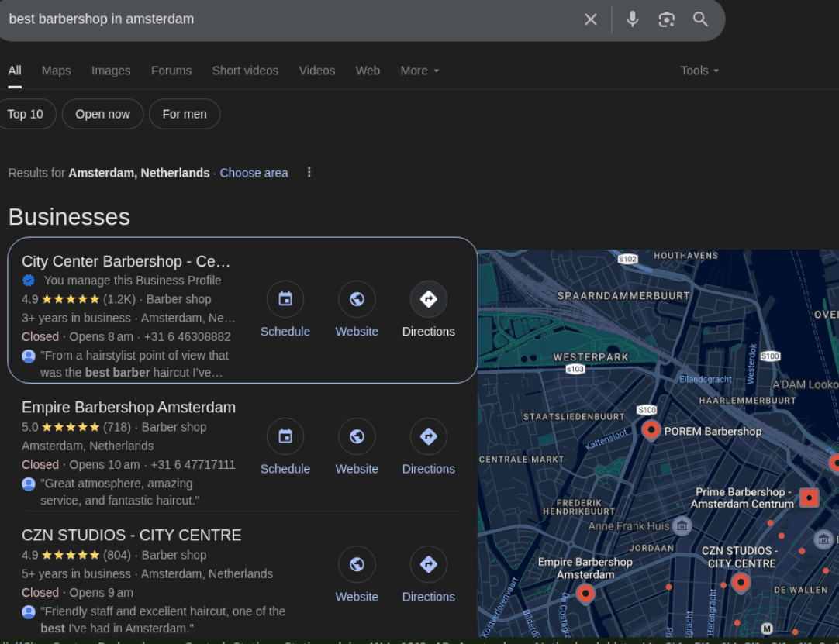
Task: Open the Schedule icon for City Center Barbershop
Action: click(285, 298)
